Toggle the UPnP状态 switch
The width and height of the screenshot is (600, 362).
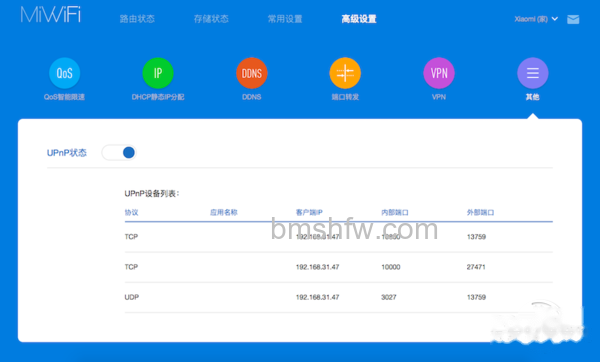119,153
